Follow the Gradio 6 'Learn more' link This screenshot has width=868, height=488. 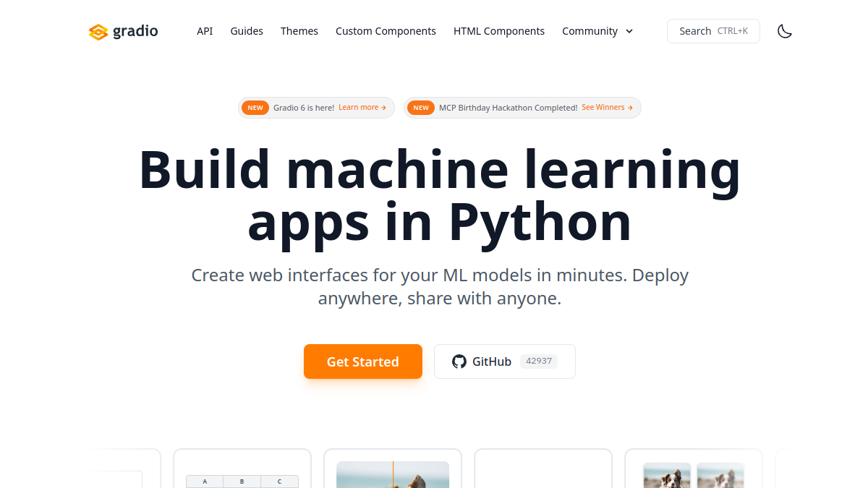(362, 108)
